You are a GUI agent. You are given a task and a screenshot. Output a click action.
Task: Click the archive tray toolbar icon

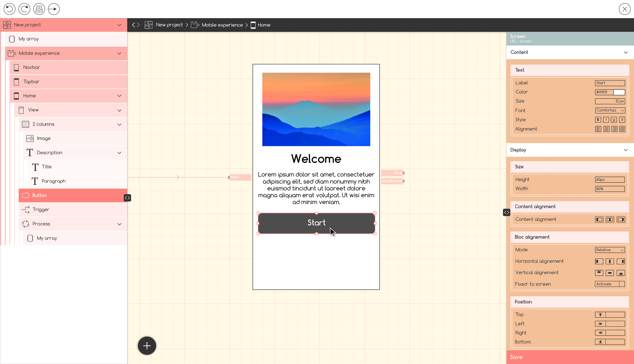pyautogui.click(x=39, y=9)
